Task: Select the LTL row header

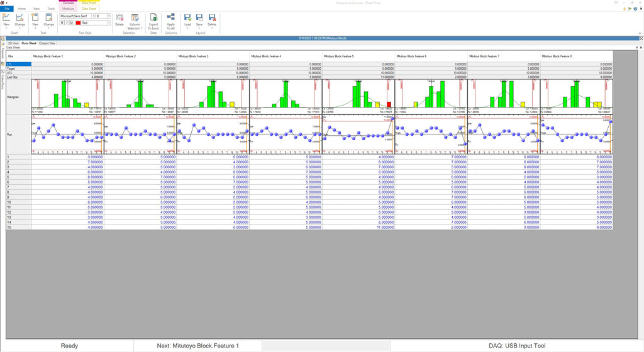Action: coord(18,64)
